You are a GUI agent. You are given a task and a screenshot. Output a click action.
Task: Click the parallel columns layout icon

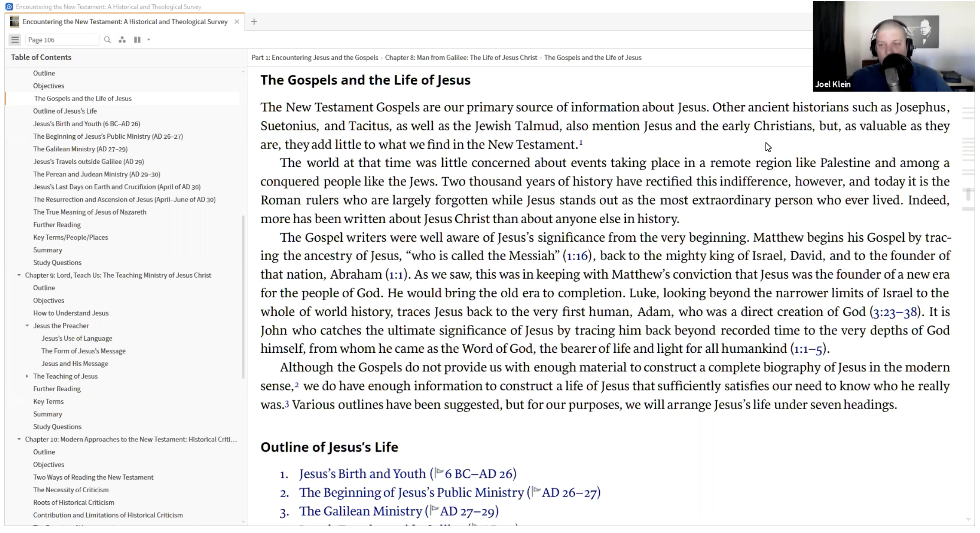(x=137, y=40)
